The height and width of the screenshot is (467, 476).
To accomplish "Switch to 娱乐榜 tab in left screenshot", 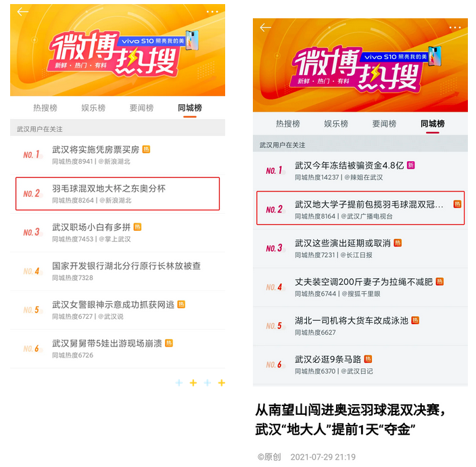I will click(x=93, y=108).
